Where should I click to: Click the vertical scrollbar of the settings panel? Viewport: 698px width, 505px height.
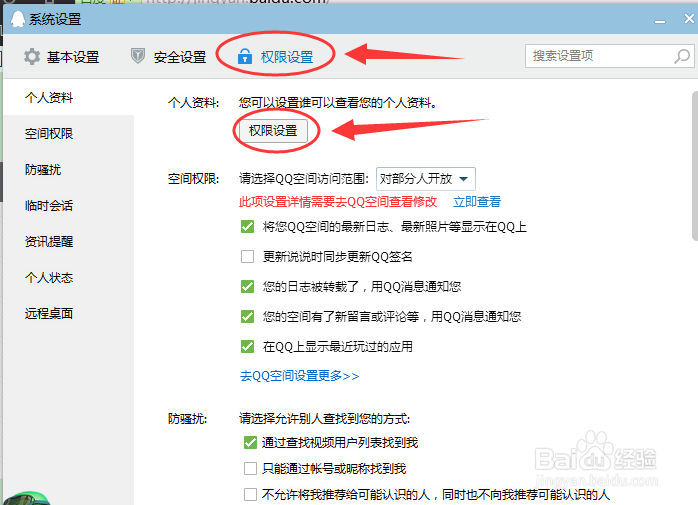(695, 166)
